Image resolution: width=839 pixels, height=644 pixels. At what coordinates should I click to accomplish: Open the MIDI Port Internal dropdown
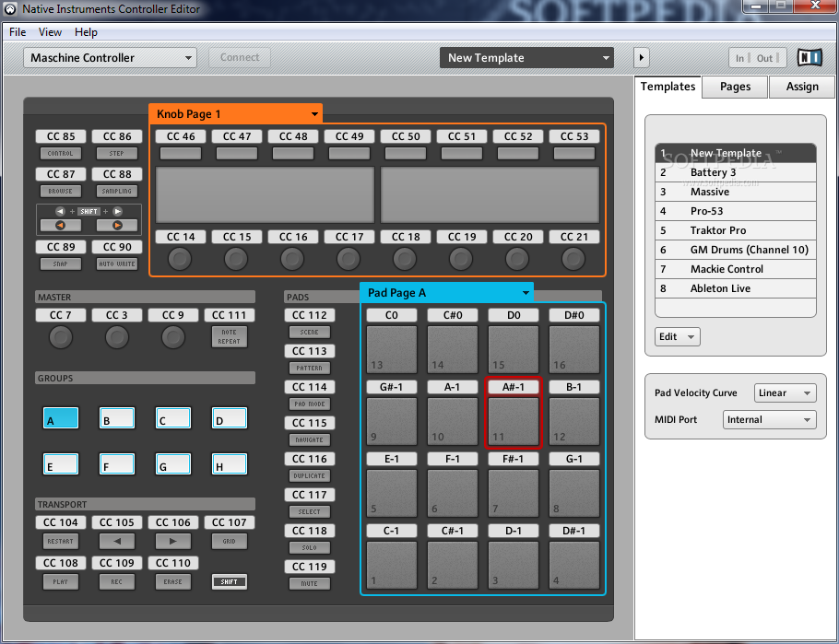[x=769, y=419]
